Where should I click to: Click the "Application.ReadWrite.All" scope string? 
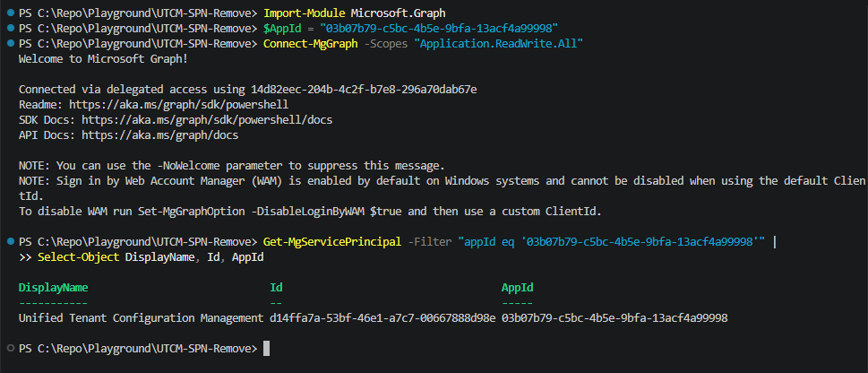(x=498, y=44)
